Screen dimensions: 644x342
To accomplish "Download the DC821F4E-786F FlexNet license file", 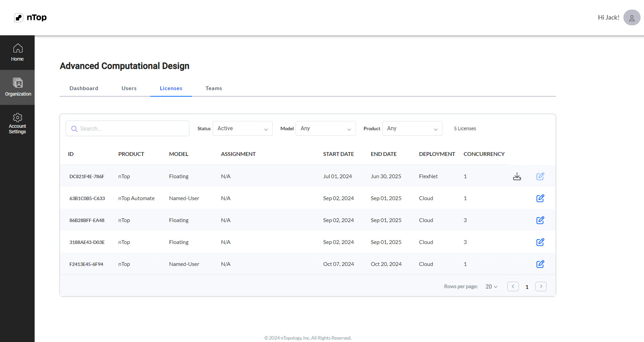I will coord(517,176).
